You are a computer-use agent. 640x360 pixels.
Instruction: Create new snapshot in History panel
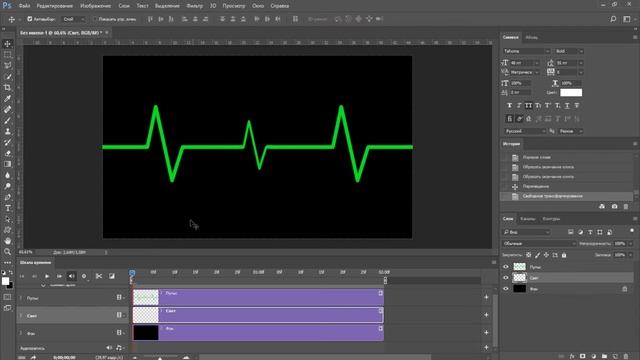(614, 207)
